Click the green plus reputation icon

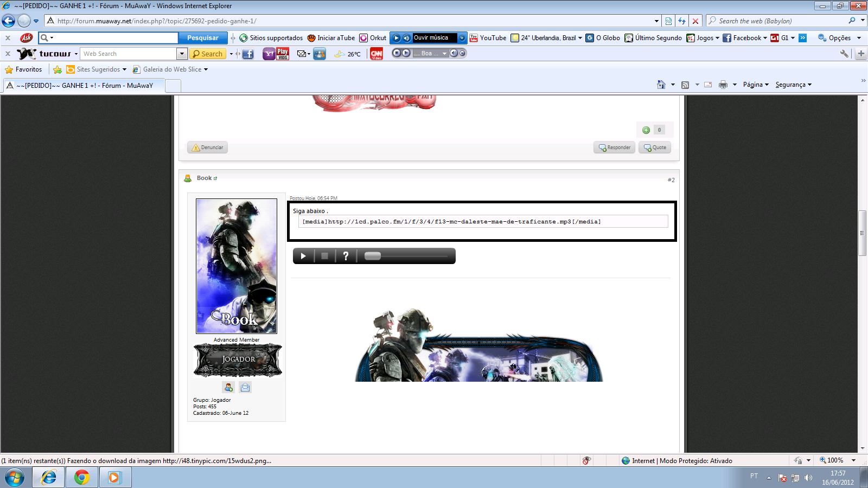[646, 130]
